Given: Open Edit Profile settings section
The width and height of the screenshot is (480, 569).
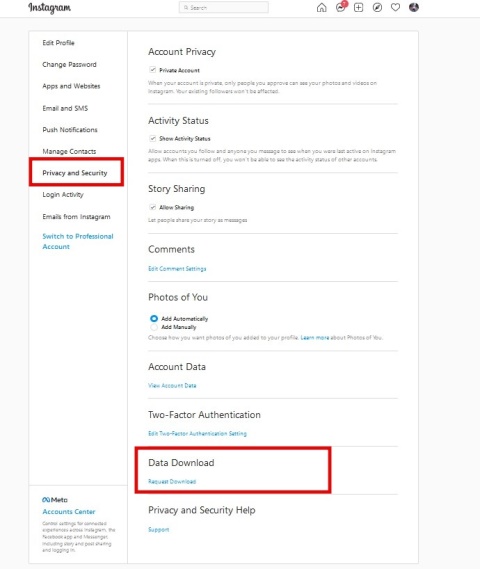Looking at the screenshot, I should (x=58, y=43).
